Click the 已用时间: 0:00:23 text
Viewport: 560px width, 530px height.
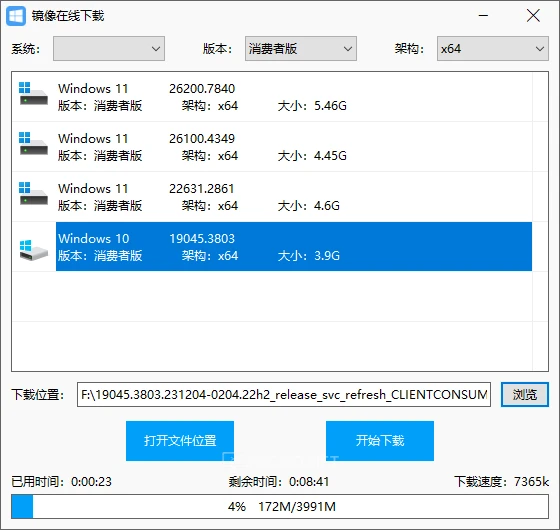61,482
